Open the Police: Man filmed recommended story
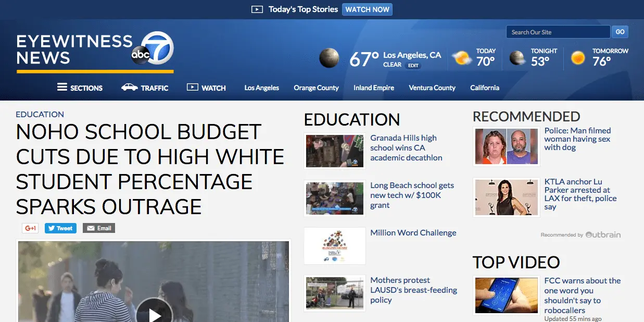 coord(577,139)
